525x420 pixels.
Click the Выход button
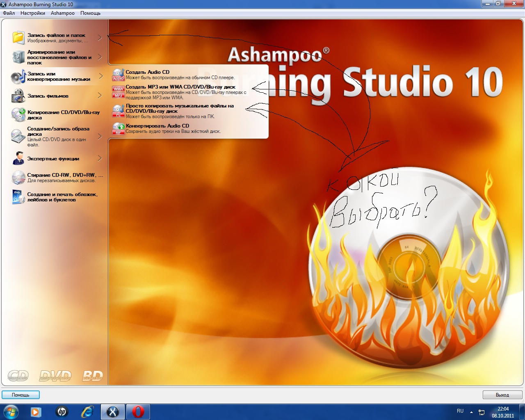(x=502, y=395)
